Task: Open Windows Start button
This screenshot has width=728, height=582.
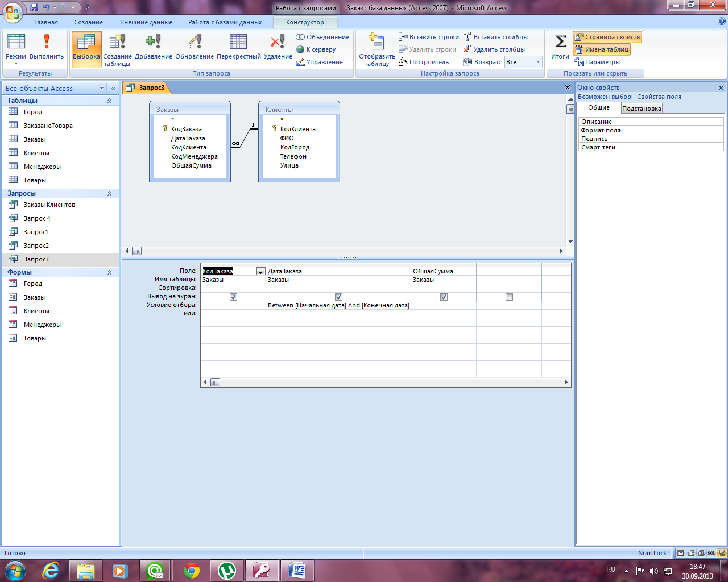Action: 14,570
